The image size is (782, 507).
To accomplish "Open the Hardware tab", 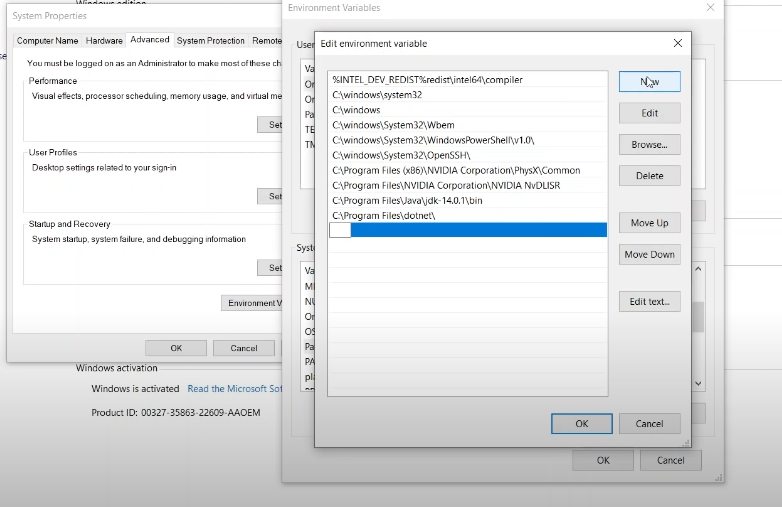I will coord(104,41).
